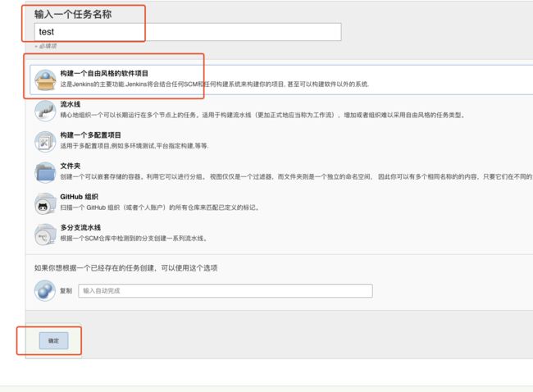This screenshot has height=392, width=533.
Task: Click the description starting 根据一个SCM仓库
Action: 134,239
